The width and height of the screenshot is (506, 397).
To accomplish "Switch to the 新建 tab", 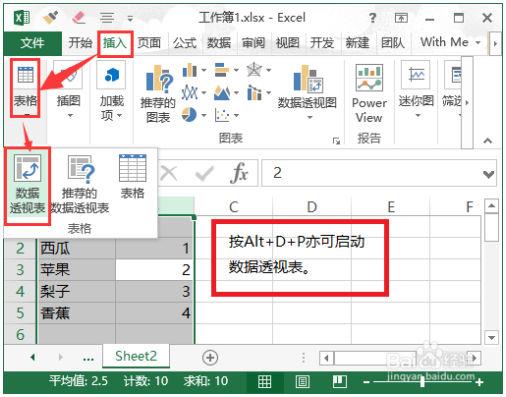I will (x=357, y=43).
